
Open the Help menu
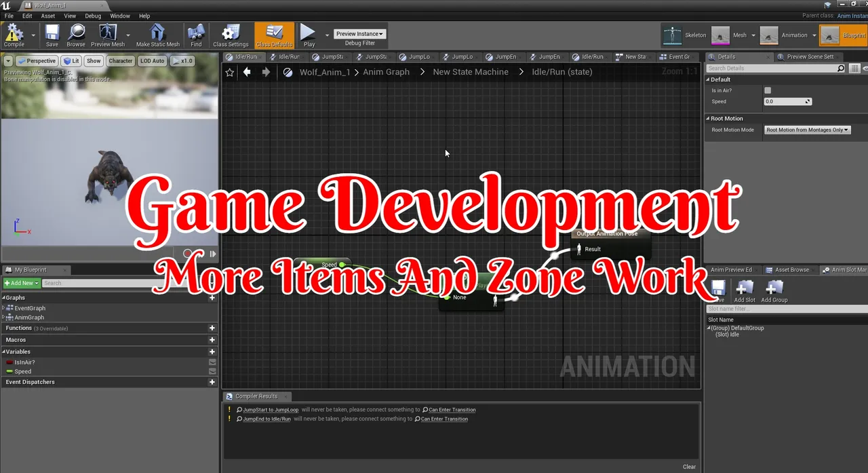(x=144, y=16)
